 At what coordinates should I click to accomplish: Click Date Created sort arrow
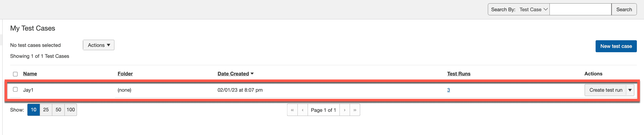click(252, 74)
